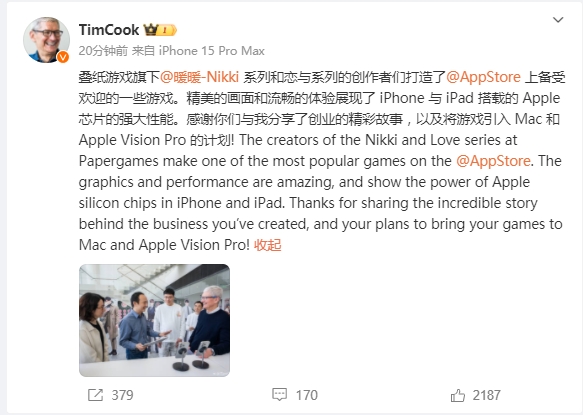Open the @AppStore mention in English text
Image resolution: width=583 pixels, height=415 pixels.
coord(493,161)
